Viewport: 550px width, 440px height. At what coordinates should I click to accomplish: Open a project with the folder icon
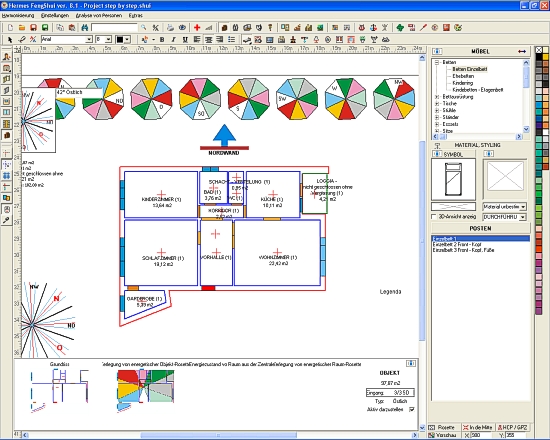[x=22, y=27]
